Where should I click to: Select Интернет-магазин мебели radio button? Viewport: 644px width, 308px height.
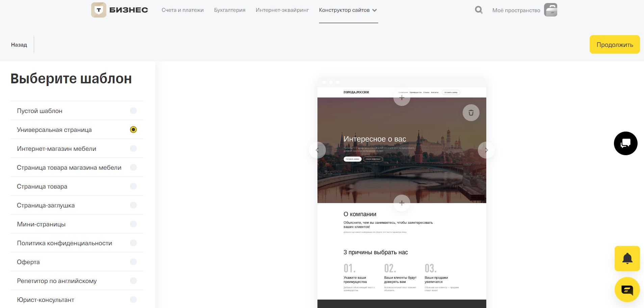point(133,148)
